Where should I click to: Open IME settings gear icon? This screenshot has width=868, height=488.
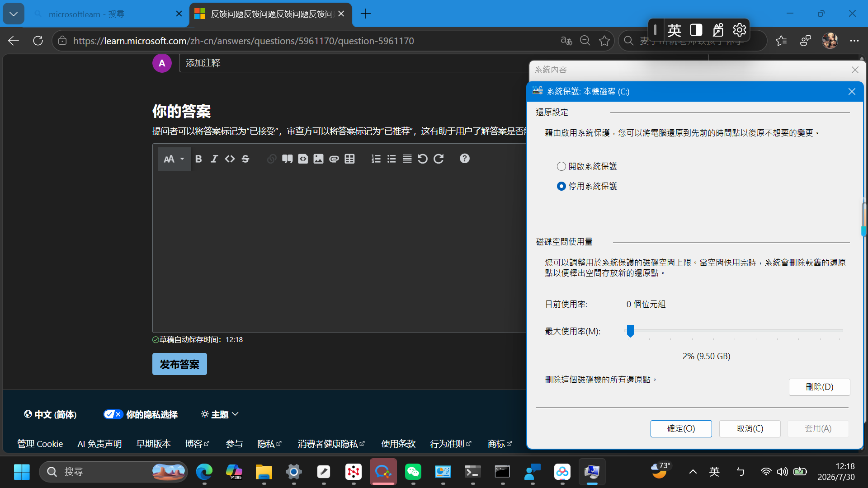pos(739,30)
